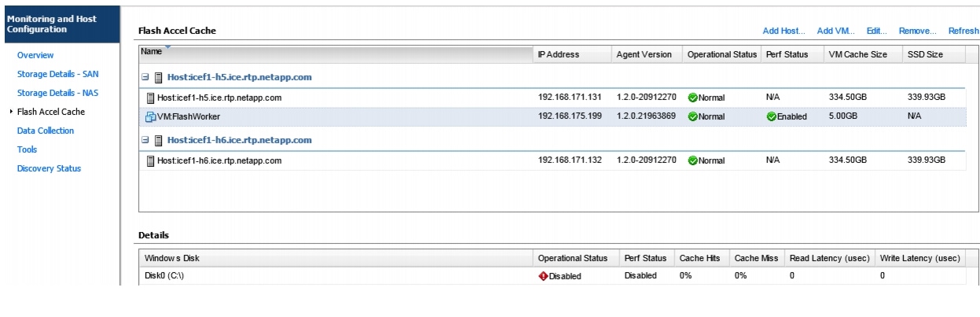Go to Data Collection in the sidebar
The image size is (980, 317).
click(46, 131)
